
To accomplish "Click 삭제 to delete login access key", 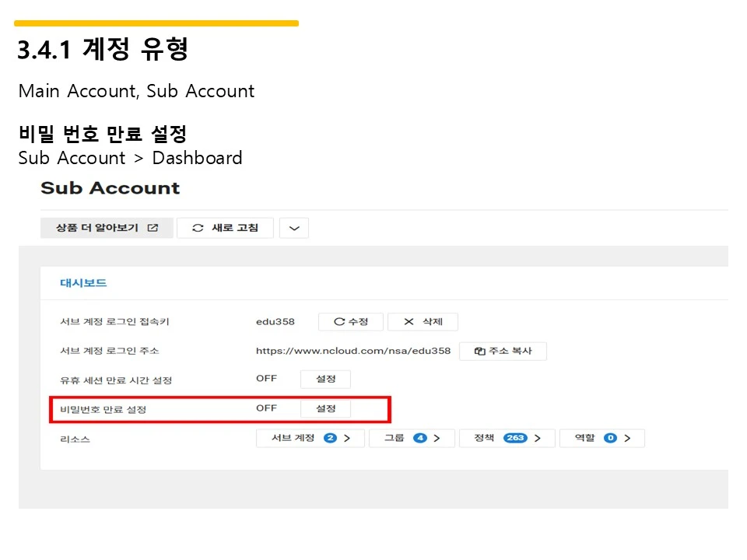I will 423,322.
